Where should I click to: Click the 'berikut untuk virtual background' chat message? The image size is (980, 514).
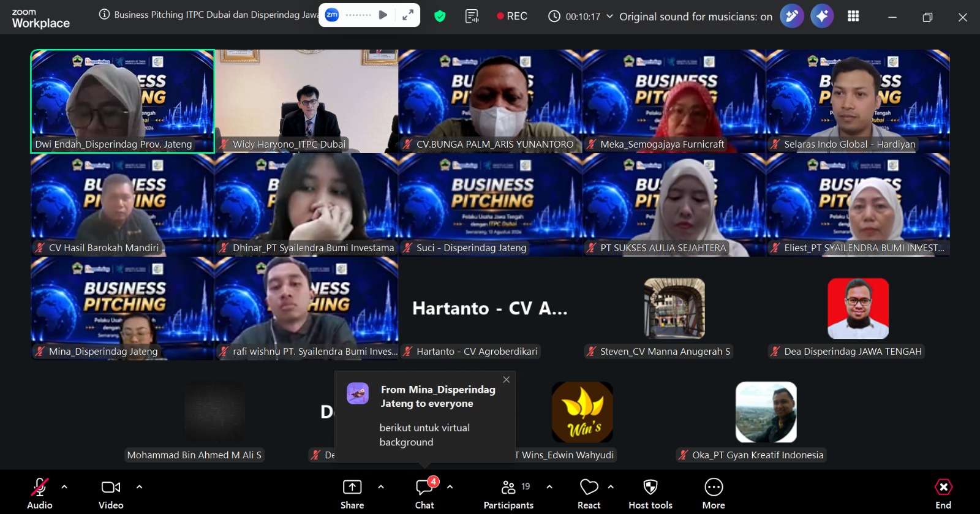point(424,435)
